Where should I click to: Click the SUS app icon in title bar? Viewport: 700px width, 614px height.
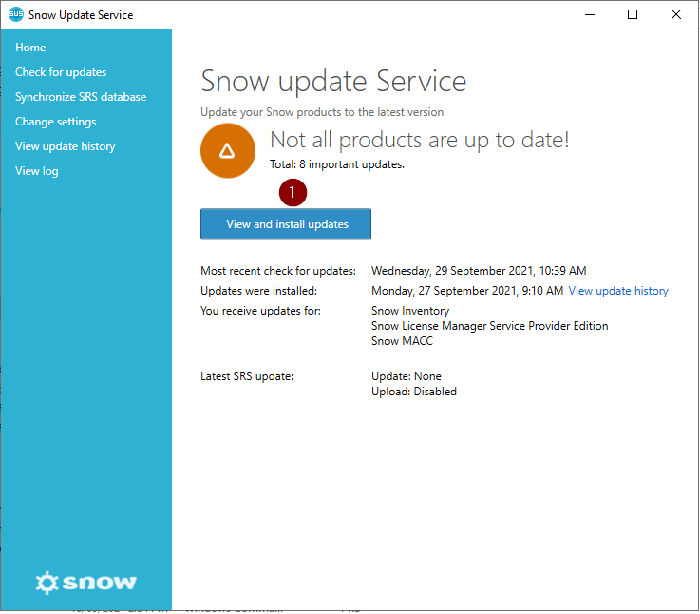[16, 14]
